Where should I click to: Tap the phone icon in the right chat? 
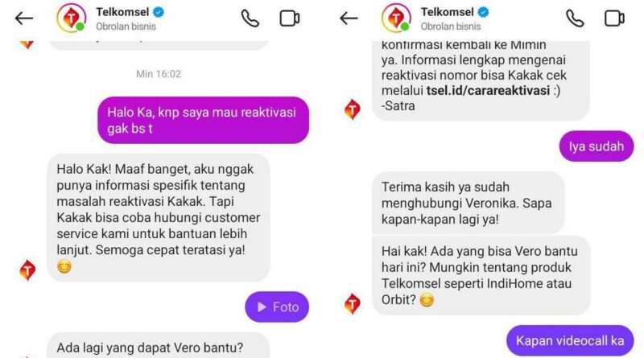coord(575,19)
